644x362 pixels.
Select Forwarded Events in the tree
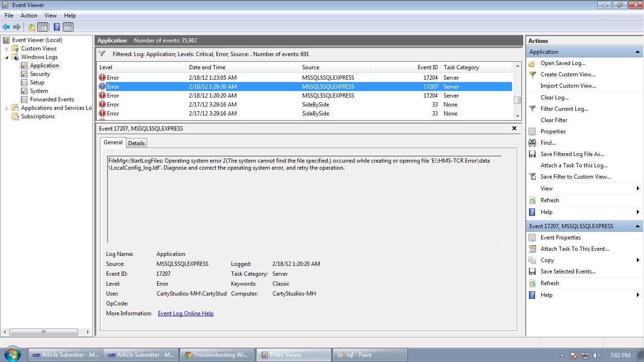click(52, 99)
